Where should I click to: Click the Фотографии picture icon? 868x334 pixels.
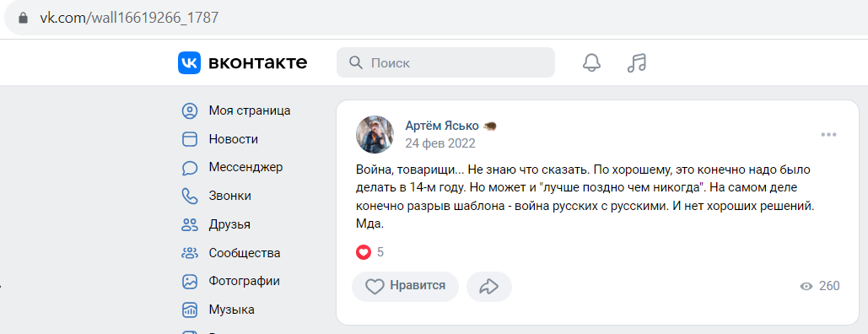click(190, 282)
